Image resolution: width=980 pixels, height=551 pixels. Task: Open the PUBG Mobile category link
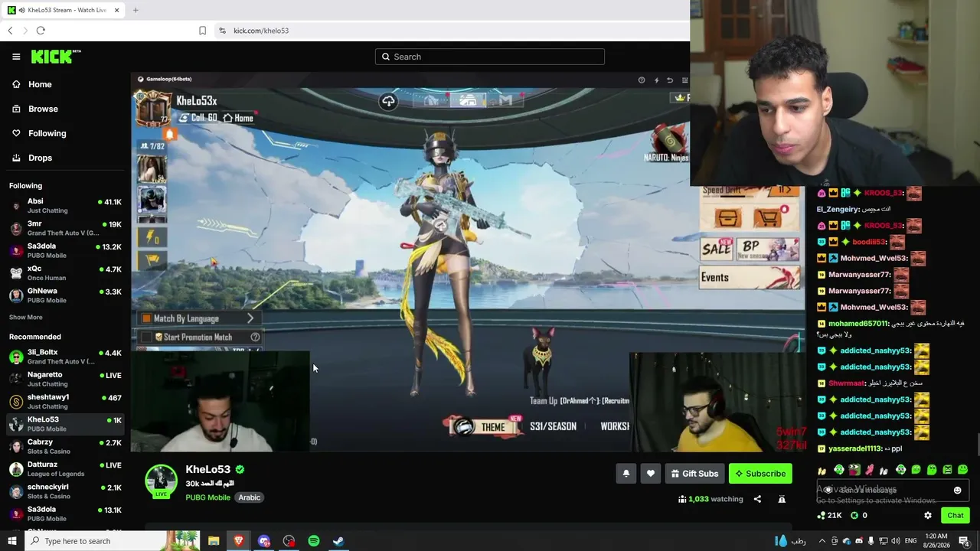pos(207,497)
